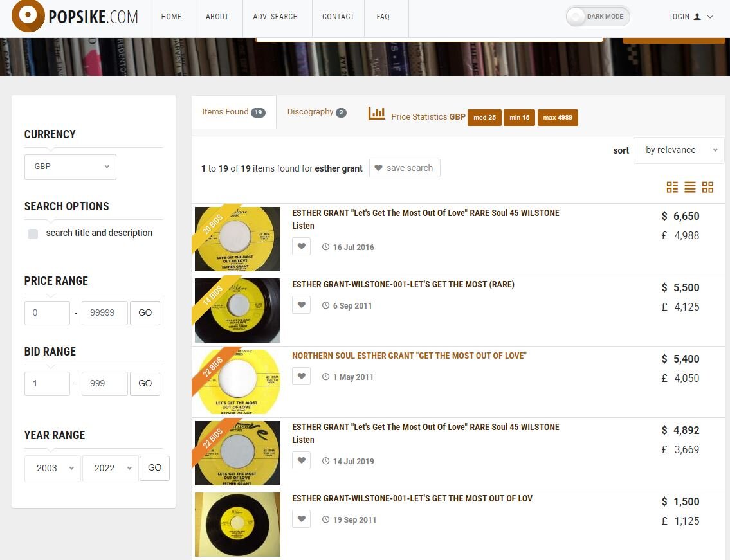Screen dimensions: 730x560
Task: Open ADV. SEARCH from the navigation
Action: tap(275, 16)
